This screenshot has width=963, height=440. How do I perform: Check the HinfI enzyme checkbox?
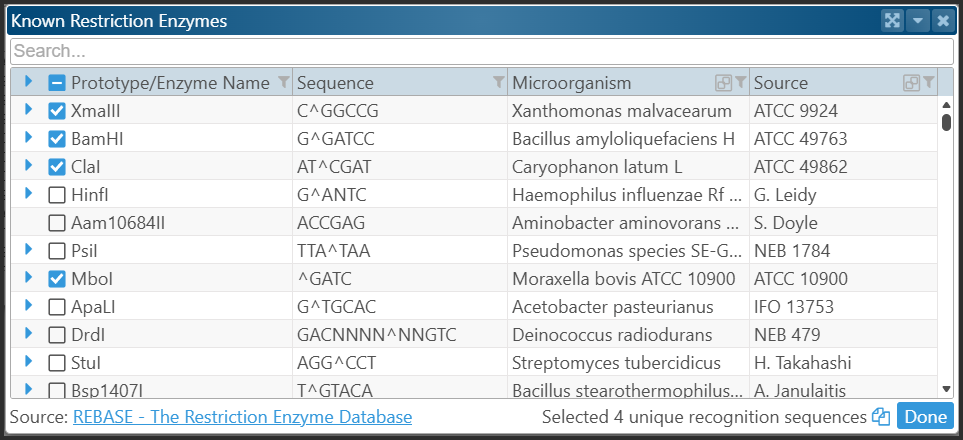tap(57, 194)
